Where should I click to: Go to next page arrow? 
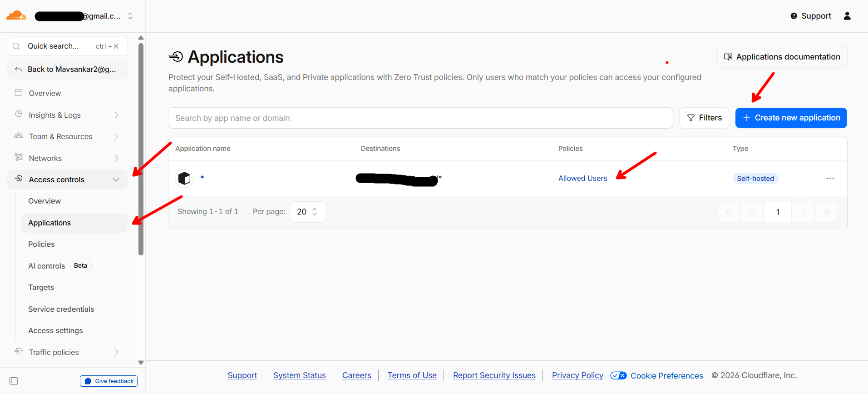(803, 212)
